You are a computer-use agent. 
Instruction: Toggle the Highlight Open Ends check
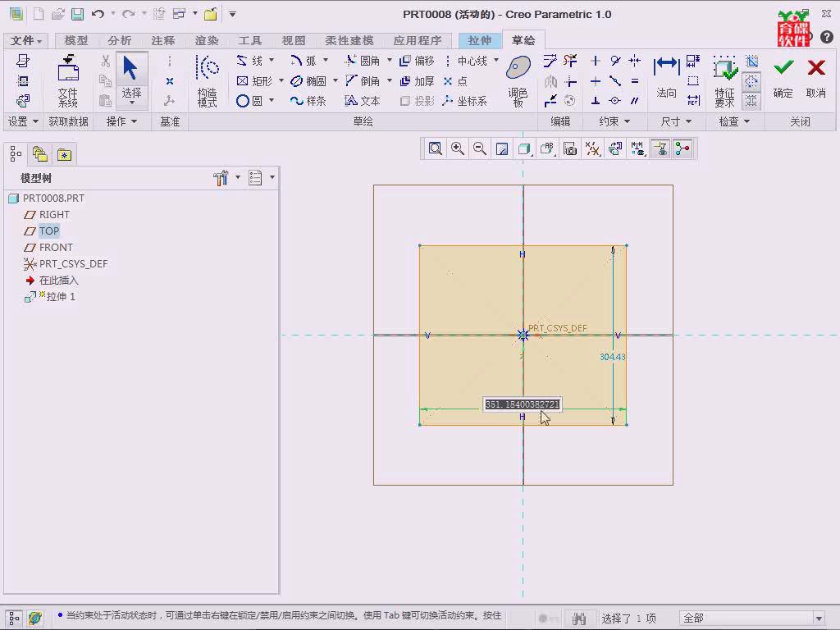point(751,81)
